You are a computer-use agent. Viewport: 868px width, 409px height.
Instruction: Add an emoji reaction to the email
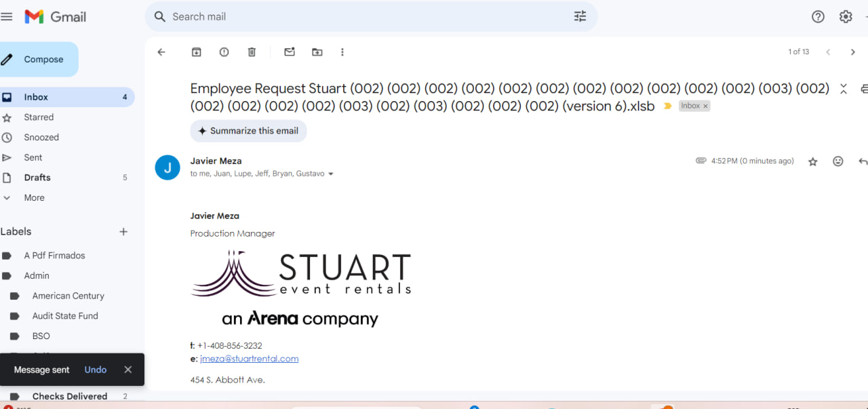tap(838, 161)
